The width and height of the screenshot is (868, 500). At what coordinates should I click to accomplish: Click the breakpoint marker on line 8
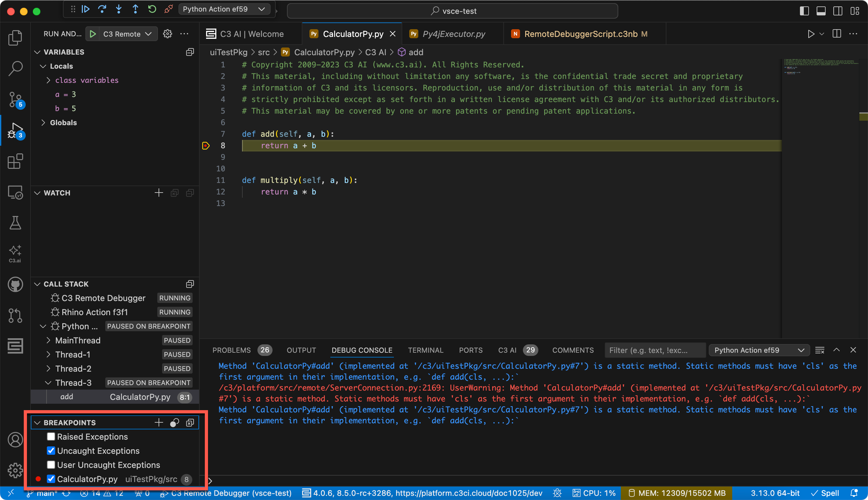(206, 146)
